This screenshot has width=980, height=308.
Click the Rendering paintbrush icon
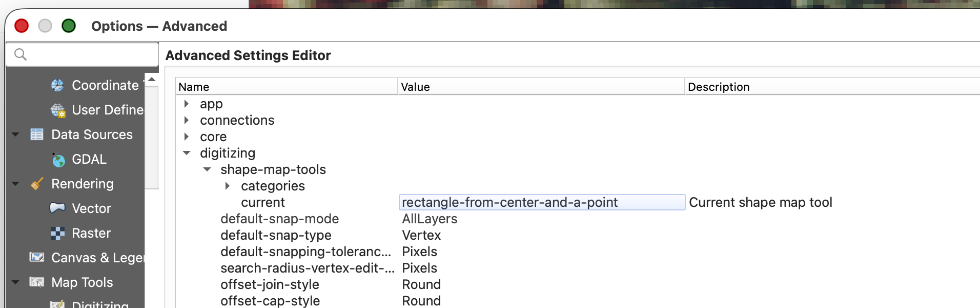(x=37, y=184)
